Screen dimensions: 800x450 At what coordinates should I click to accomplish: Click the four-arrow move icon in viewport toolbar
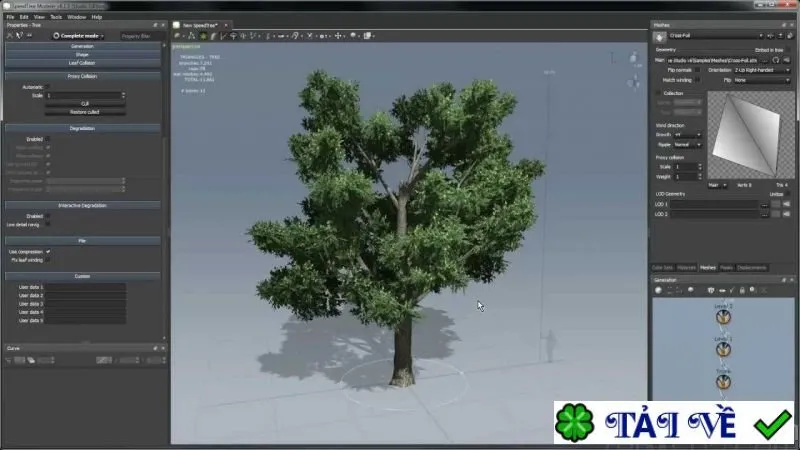[338, 36]
